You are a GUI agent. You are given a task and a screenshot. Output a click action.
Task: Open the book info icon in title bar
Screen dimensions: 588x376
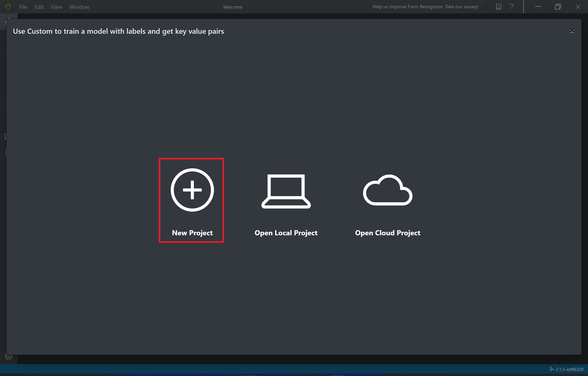(x=499, y=7)
